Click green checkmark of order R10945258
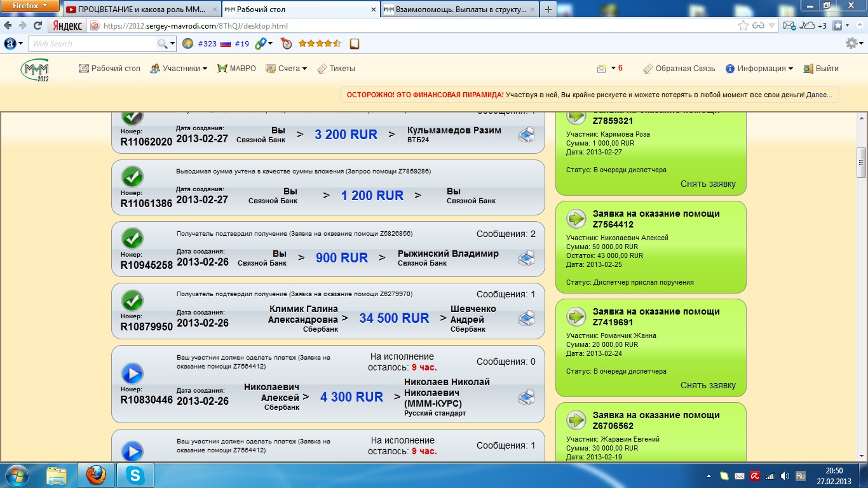Screen dimensions: 868x488 tap(132, 238)
